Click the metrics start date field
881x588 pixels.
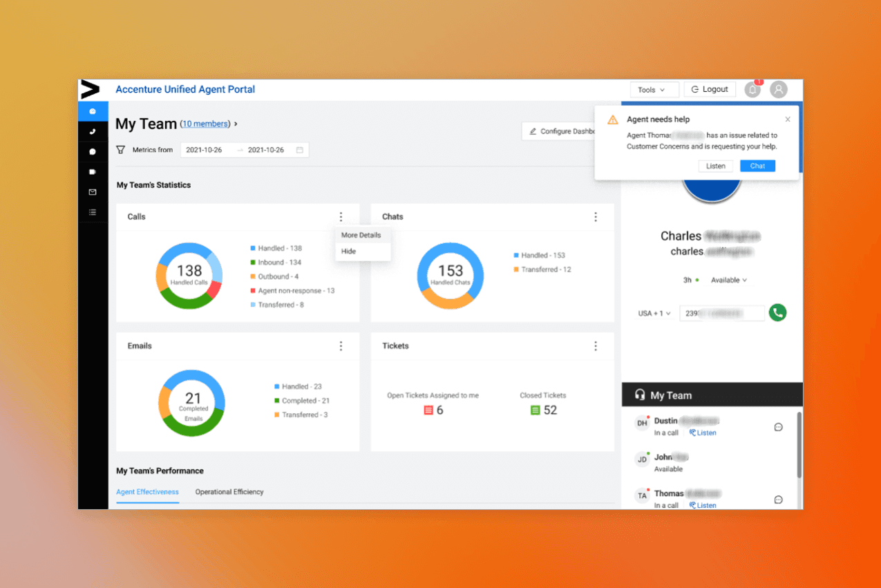(204, 150)
